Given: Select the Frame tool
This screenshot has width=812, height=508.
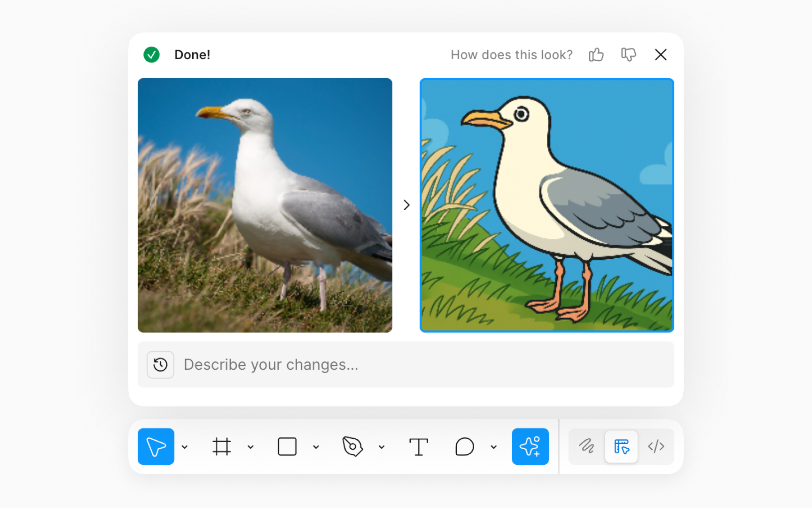Looking at the screenshot, I should [x=222, y=446].
